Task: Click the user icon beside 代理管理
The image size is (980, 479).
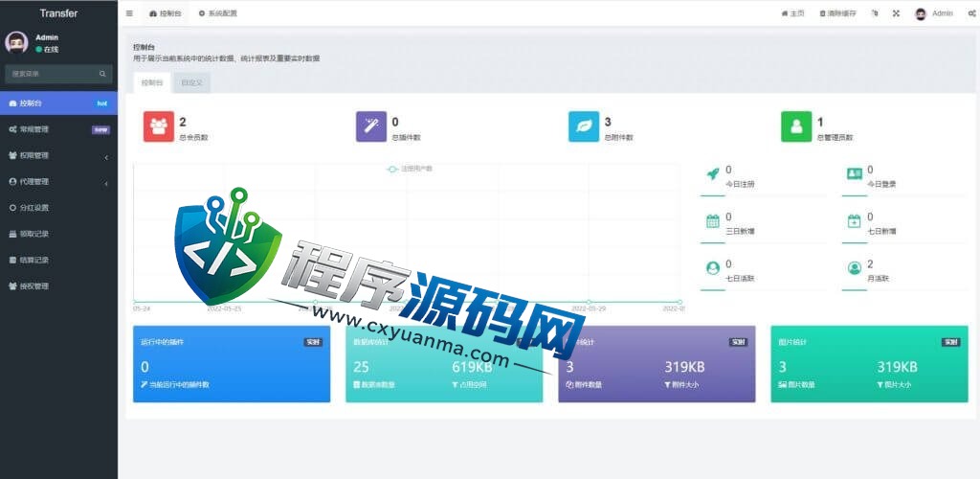Action: (x=12, y=181)
